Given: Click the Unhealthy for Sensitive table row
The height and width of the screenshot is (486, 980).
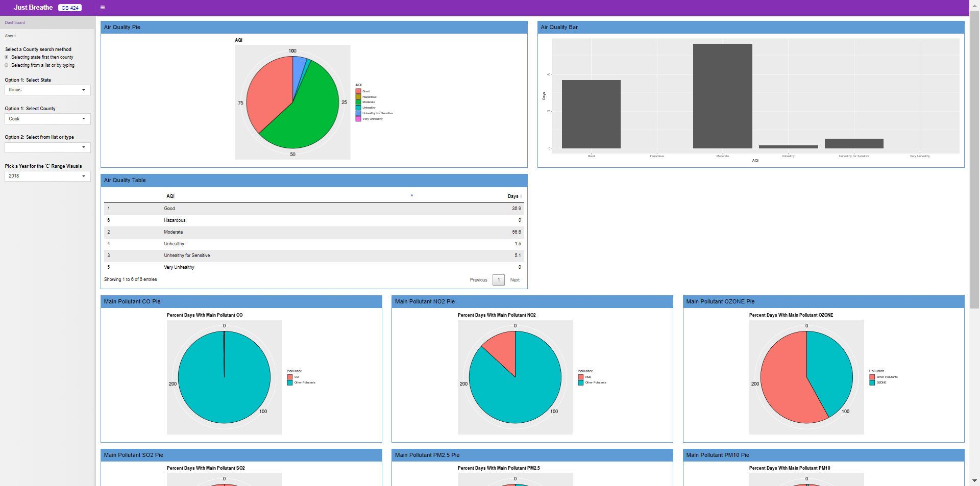Looking at the screenshot, I should pos(314,255).
